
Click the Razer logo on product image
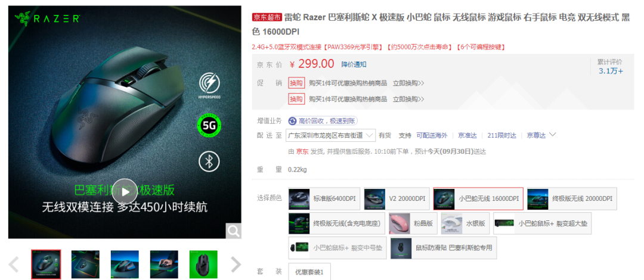(x=47, y=18)
